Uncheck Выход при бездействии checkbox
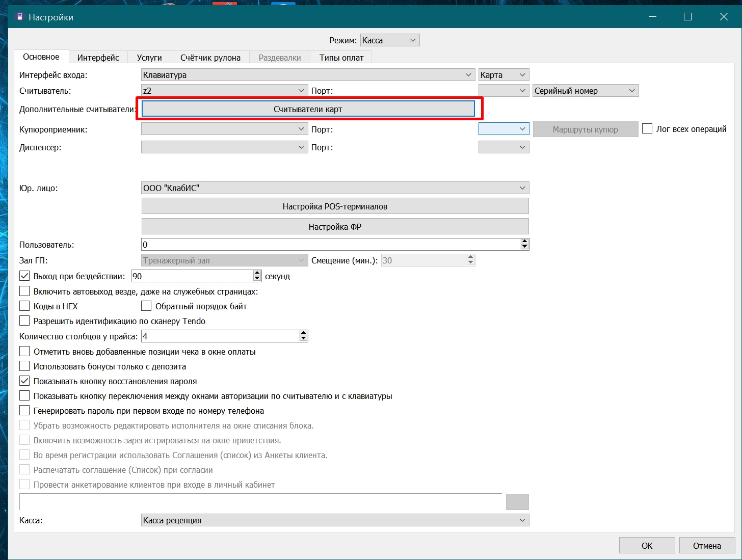 coord(24,276)
